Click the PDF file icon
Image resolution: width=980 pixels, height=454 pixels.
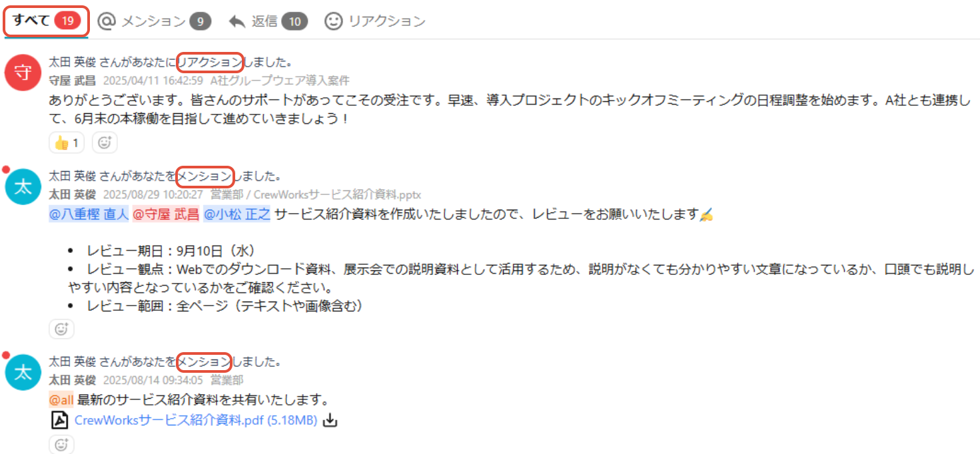(x=60, y=421)
